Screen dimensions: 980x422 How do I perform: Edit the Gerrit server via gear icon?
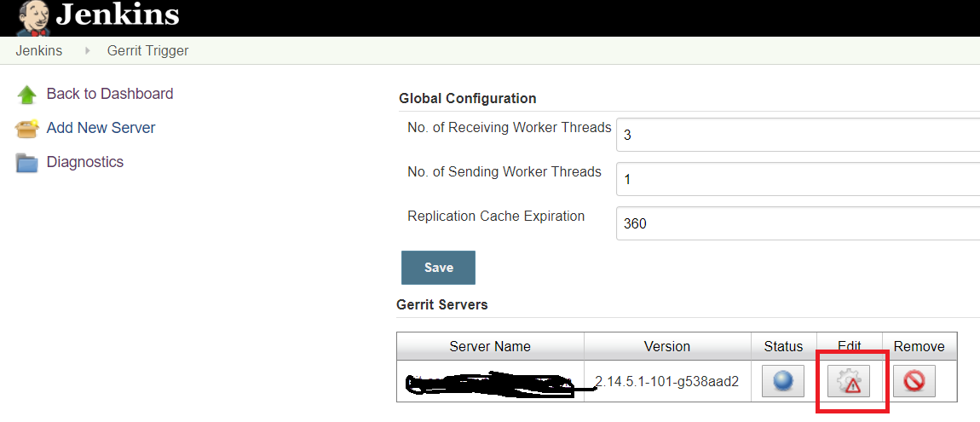pyautogui.click(x=849, y=381)
